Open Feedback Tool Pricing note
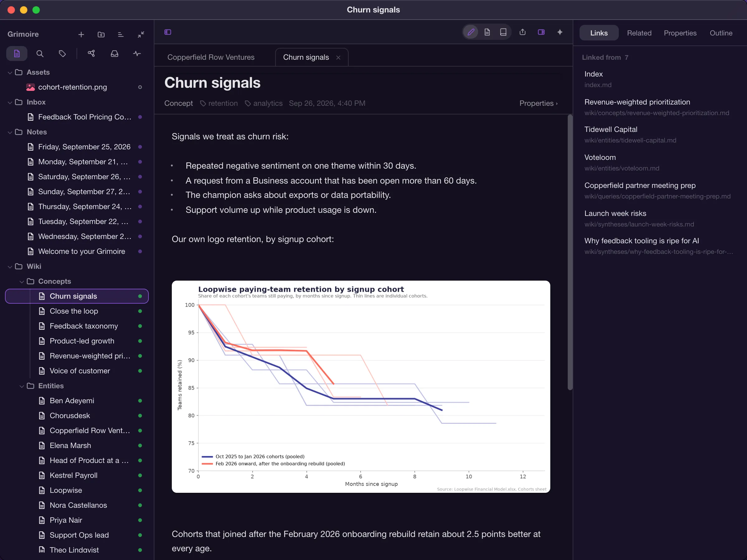Image resolution: width=747 pixels, height=560 pixels. coord(77,117)
